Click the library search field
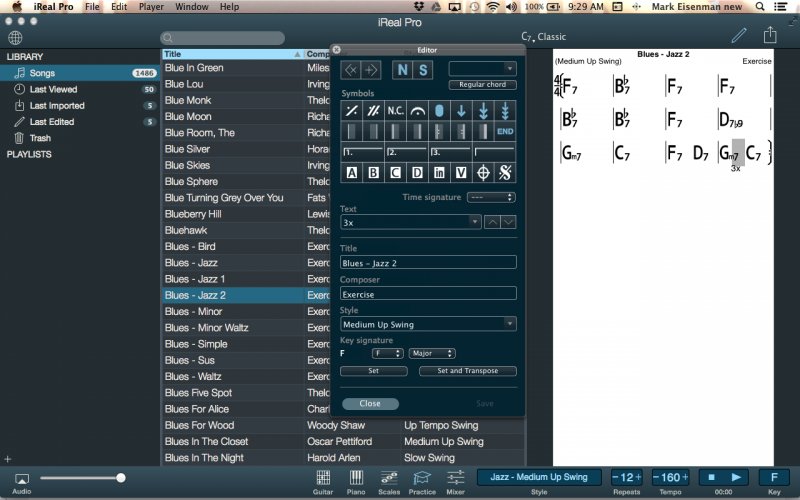 click(222, 38)
